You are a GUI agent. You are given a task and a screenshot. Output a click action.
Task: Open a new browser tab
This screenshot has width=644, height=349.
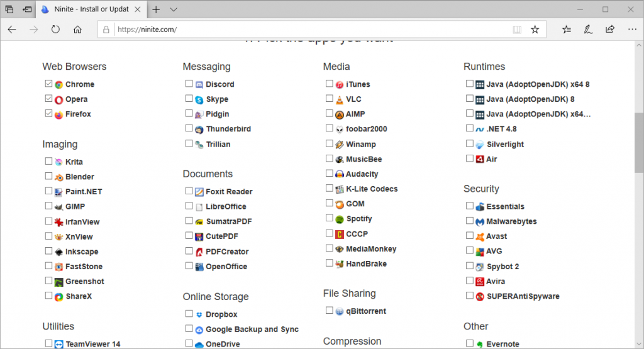(156, 9)
